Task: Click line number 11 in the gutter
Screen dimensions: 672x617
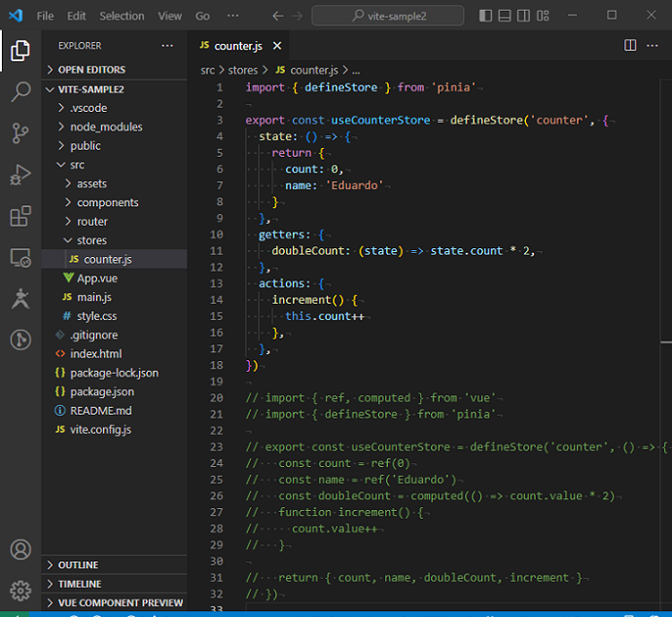Action: coord(217,251)
